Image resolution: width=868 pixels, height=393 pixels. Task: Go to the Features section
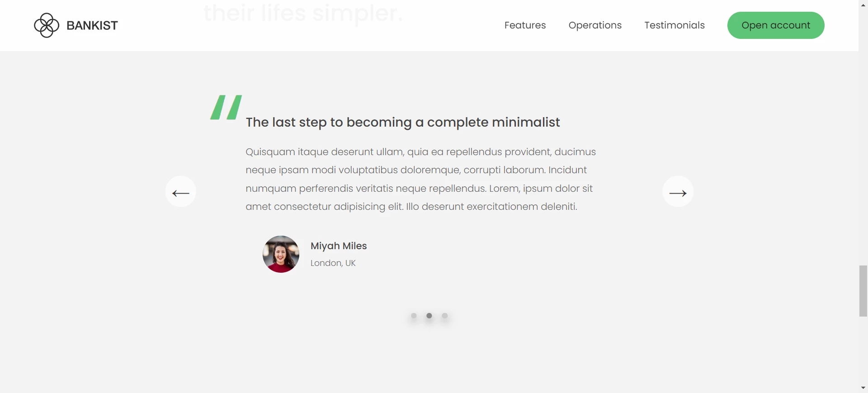[x=525, y=25]
